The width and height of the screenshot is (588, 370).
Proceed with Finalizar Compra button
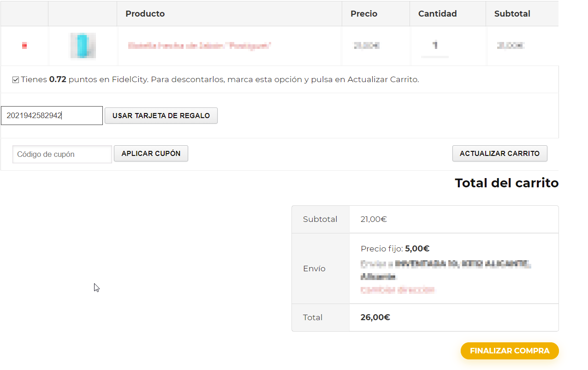[x=509, y=351]
